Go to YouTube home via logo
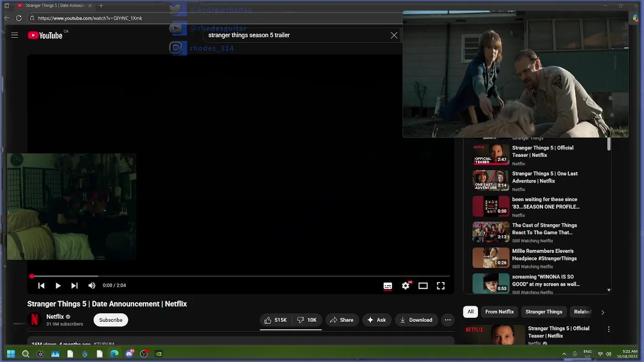 tap(45, 35)
